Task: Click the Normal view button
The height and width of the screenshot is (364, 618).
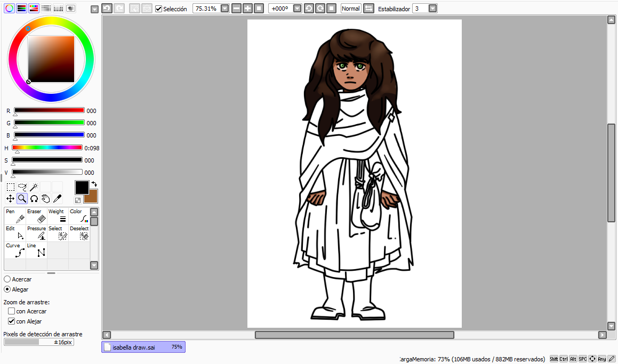Action: pos(350,9)
